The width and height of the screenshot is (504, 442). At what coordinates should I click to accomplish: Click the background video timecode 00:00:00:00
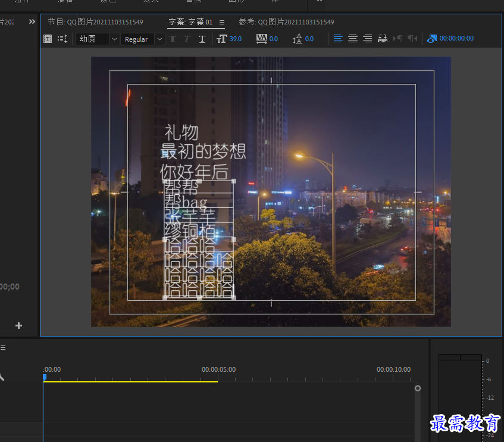click(x=456, y=38)
